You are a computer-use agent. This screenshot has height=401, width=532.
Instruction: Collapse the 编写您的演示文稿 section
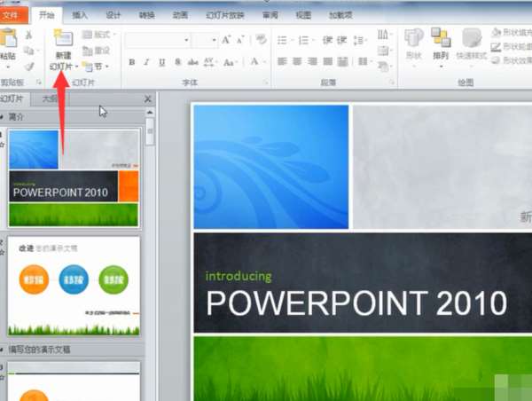click(2, 350)
